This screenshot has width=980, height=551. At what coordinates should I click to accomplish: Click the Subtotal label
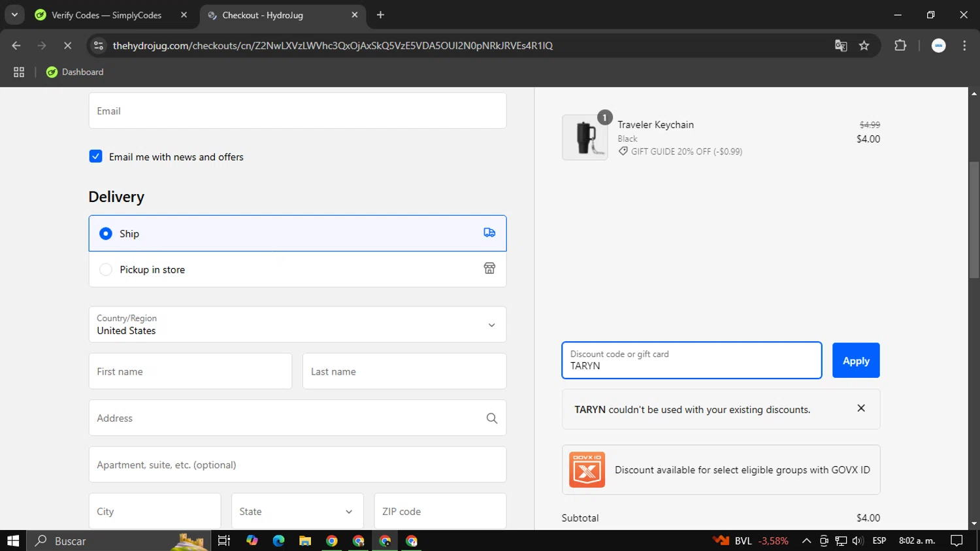tap(580, 518)
